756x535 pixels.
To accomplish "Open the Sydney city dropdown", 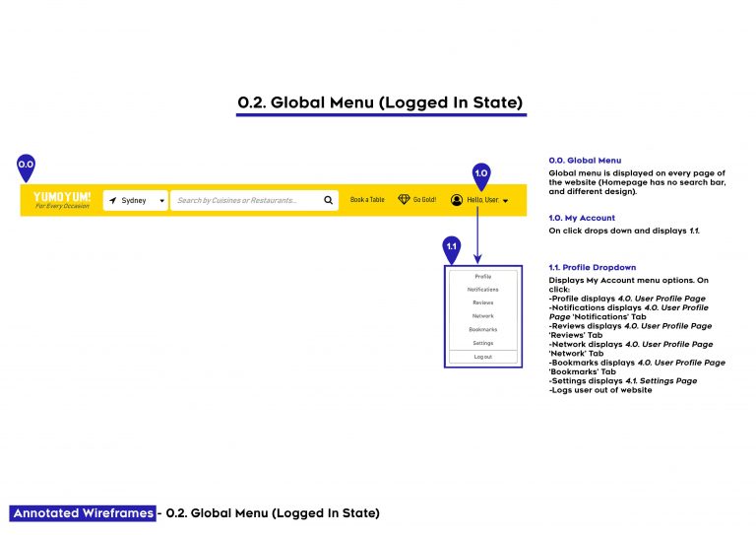I will pyautogui.click(x=136, y=200).
